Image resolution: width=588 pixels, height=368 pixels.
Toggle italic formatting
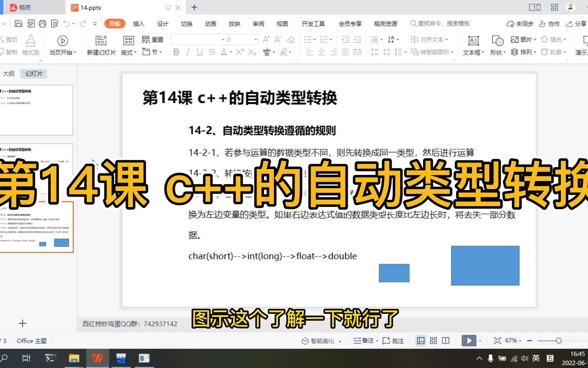coord(187,52)
